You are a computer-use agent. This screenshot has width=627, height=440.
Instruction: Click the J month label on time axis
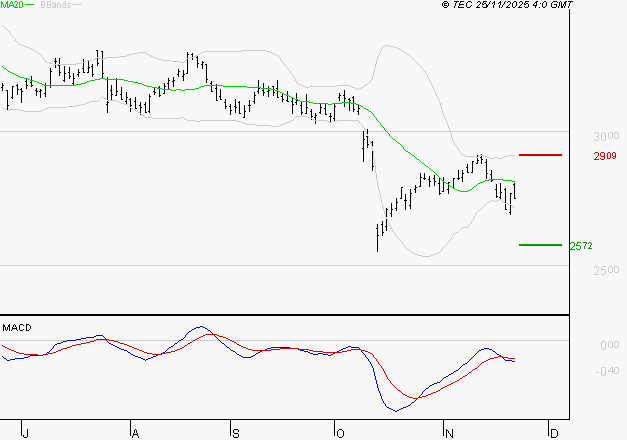26,434
